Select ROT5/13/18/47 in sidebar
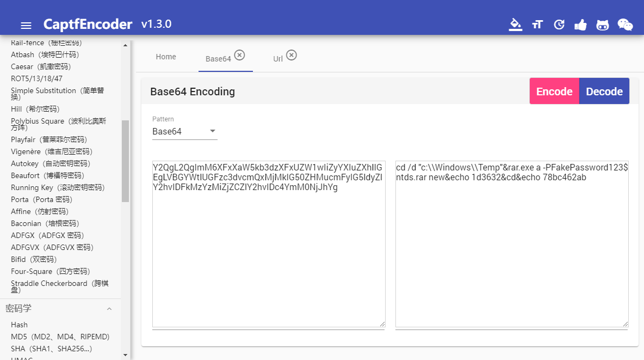This screenshot has width=644, height=360. point(36,78)
